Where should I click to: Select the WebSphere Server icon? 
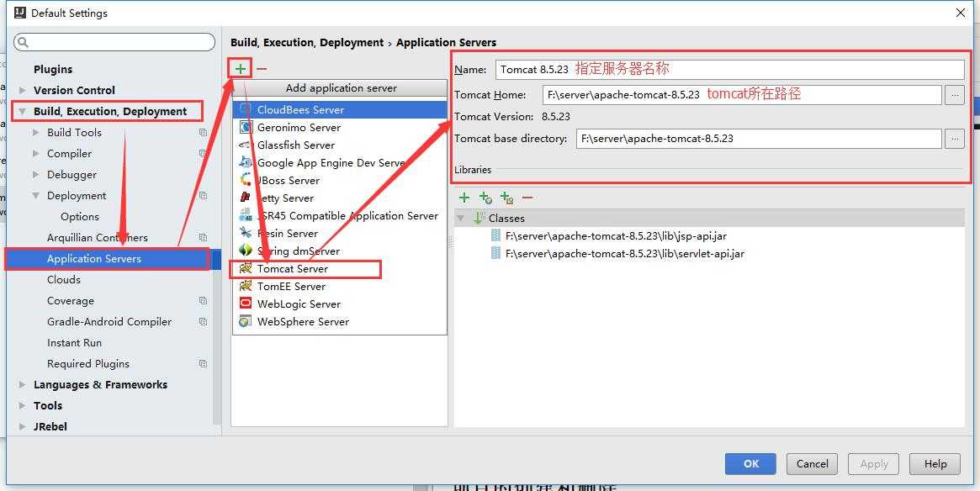tap(246, 321)
